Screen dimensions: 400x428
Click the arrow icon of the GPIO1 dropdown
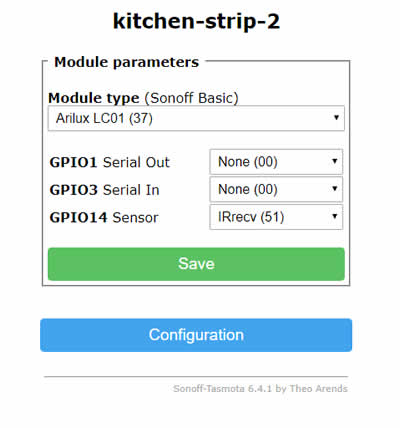(x=334, y=161)
